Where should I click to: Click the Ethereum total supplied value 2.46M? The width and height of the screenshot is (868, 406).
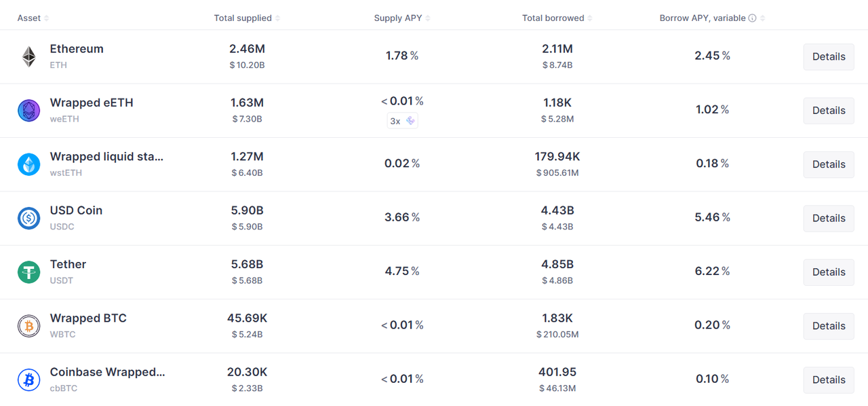point(247,48)
